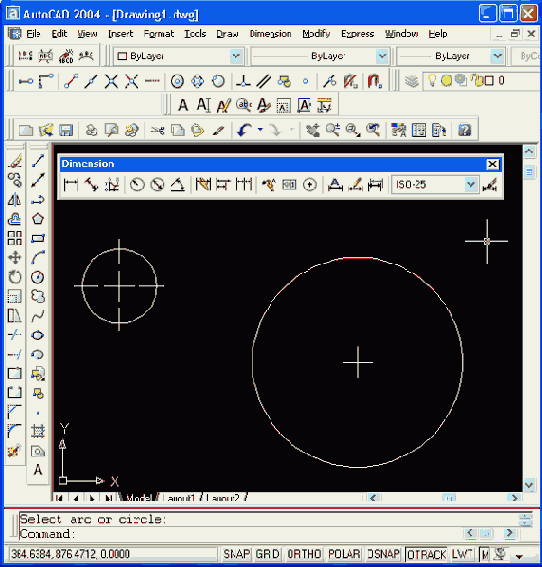Toggle LWT lineweight display

pyautogui.click(x=462, y=554)
